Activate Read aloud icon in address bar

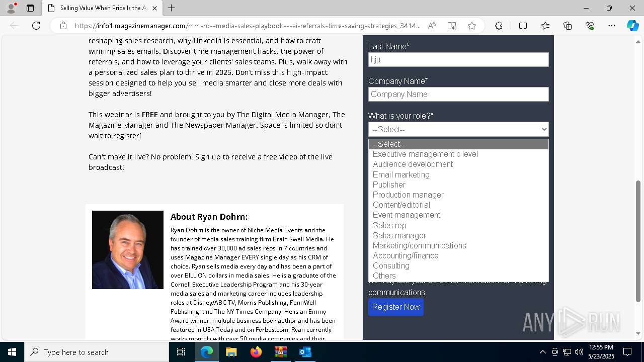[432, 26]
